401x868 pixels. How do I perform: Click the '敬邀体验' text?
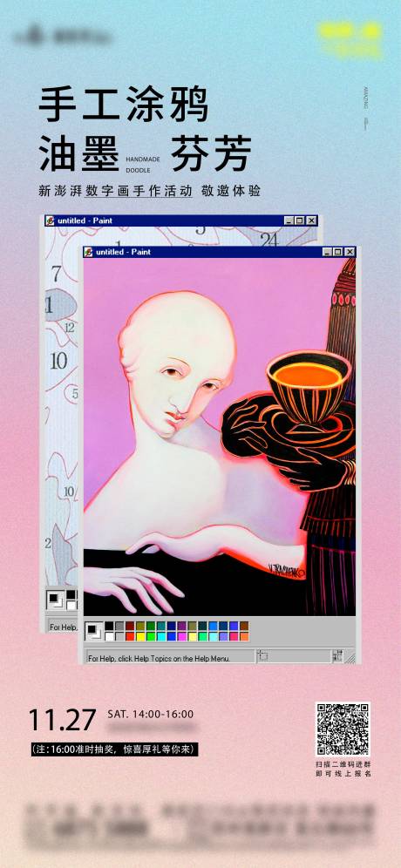232,192
